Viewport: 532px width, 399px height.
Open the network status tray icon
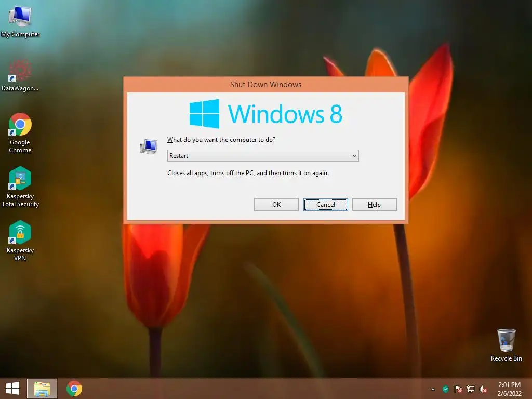point(471,389)
